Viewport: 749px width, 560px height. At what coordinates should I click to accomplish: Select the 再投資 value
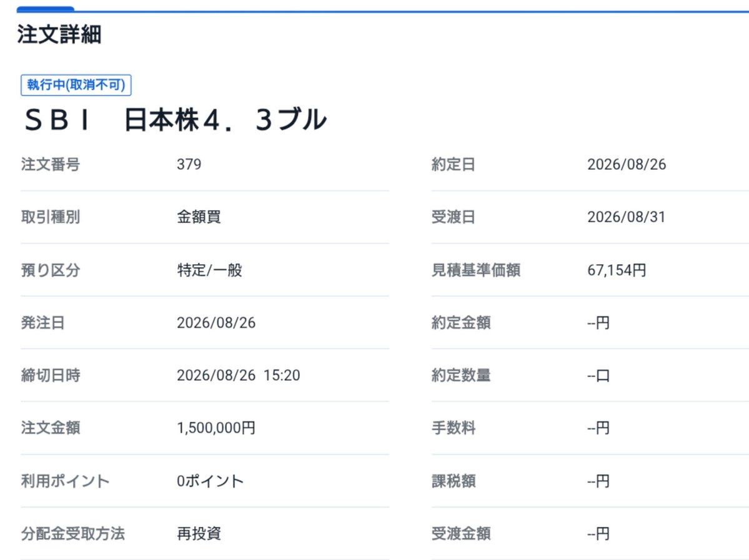(x=199, y=533)
